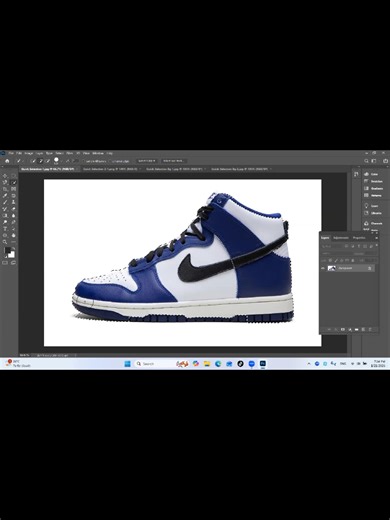
Task: Switch to the Adjustments tab
Action: click(x=341, y=238)
